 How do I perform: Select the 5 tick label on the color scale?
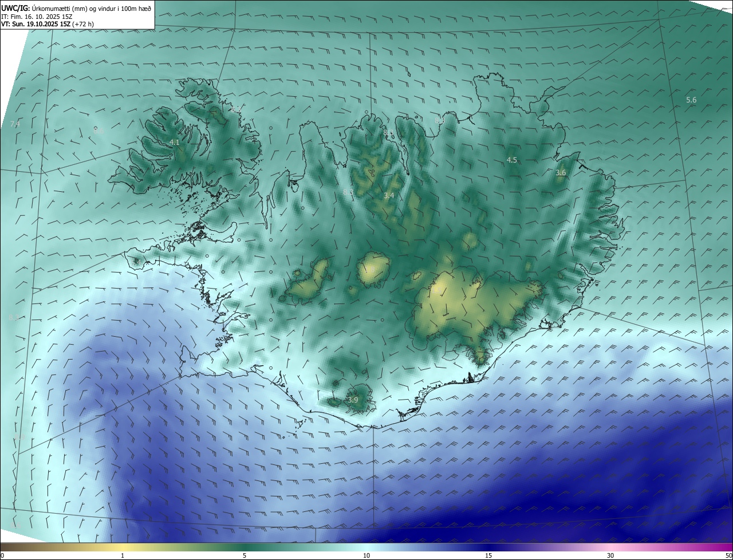tap(245, 555)
